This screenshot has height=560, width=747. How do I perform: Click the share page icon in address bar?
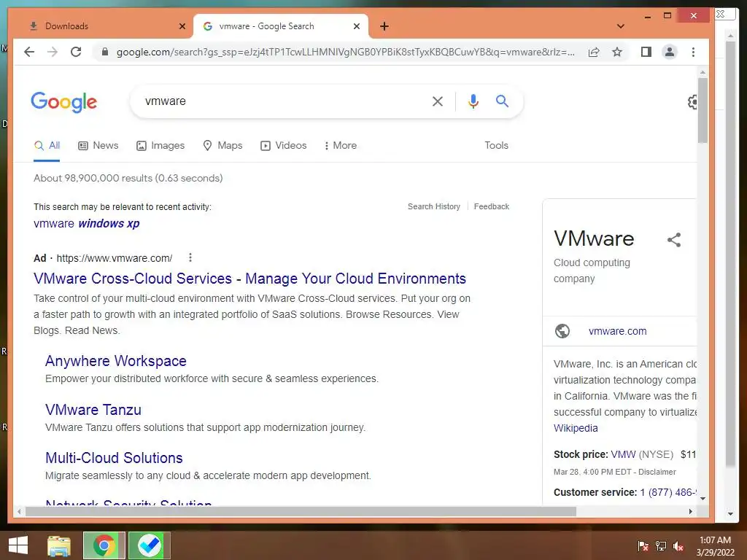coord(594,52)
